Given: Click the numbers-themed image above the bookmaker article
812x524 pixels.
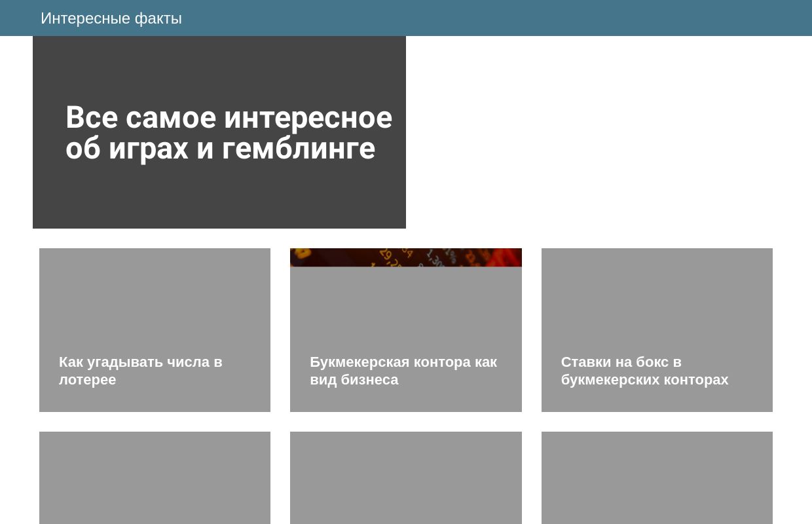Looking at the screenshot, I should [406, 257].
